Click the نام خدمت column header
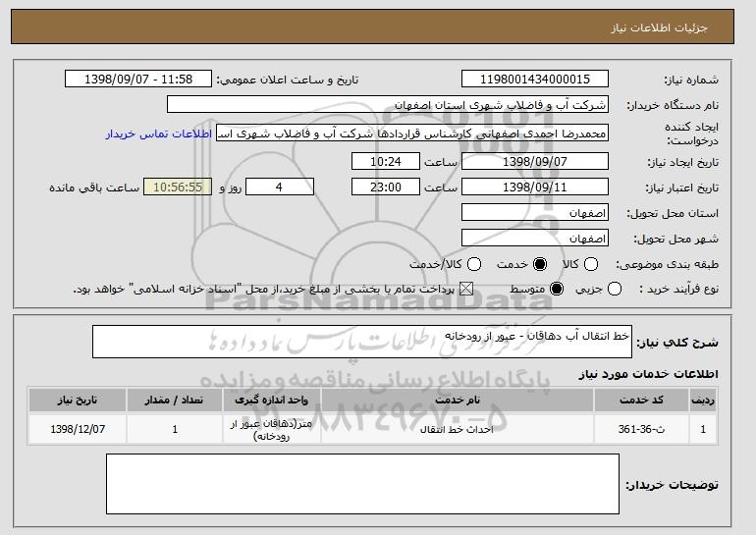 pyautogui.click(x=458, y=401)
